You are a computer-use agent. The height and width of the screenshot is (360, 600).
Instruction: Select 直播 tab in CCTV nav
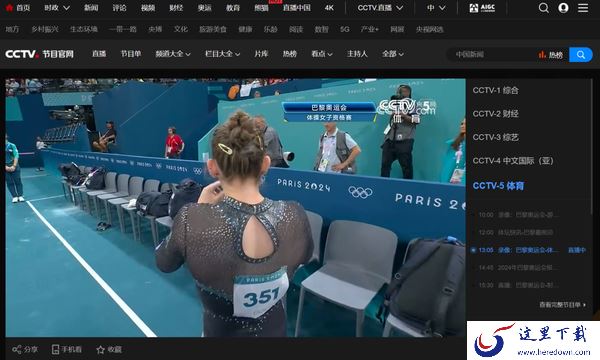(x=99, y=54)
